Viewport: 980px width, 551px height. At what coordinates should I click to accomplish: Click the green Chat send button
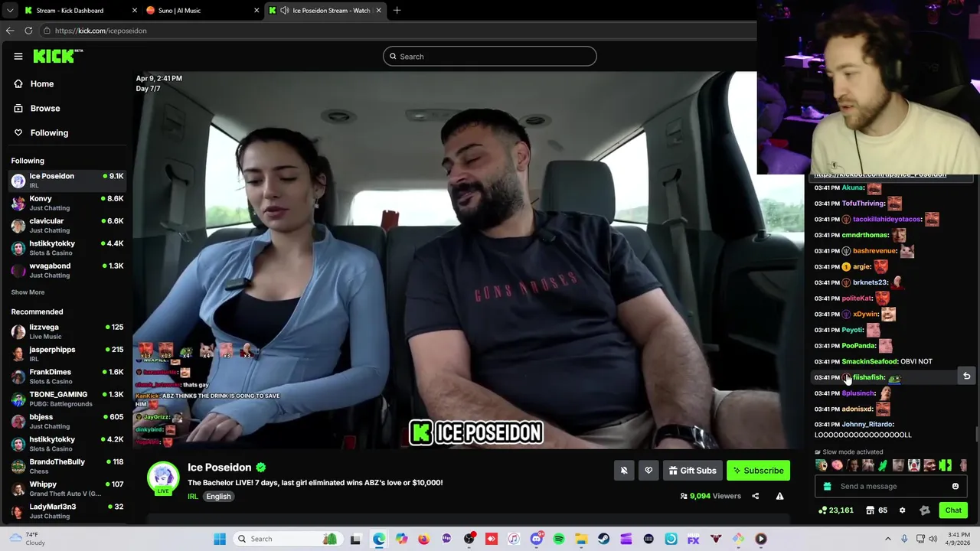pos(953,510)
